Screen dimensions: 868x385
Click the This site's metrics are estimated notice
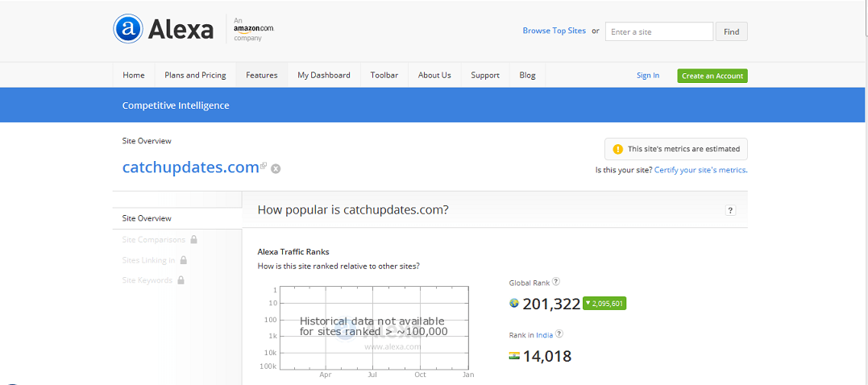click(x=676, y=149)
